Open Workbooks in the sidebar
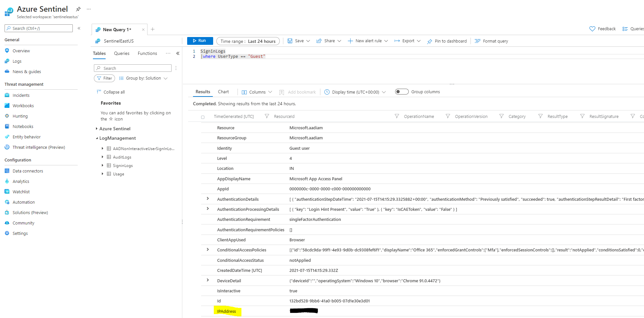The image size is (644, 318). pos(23,105)
